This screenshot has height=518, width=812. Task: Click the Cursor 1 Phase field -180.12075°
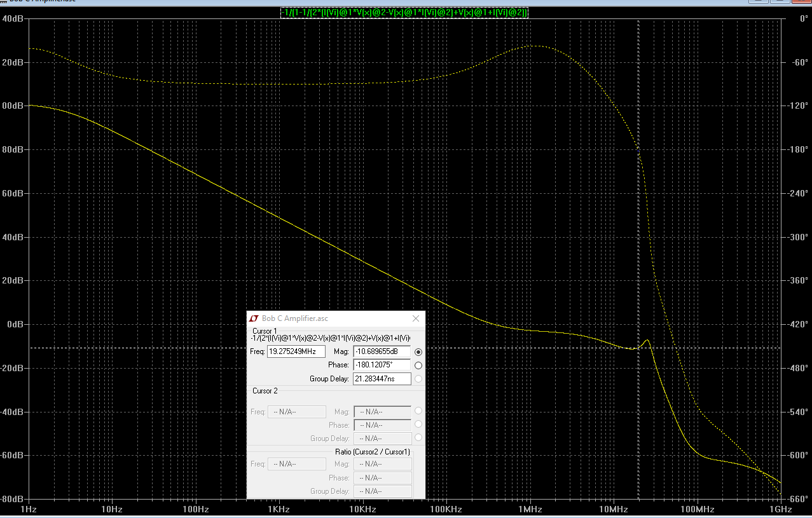[x=382, y=365]
